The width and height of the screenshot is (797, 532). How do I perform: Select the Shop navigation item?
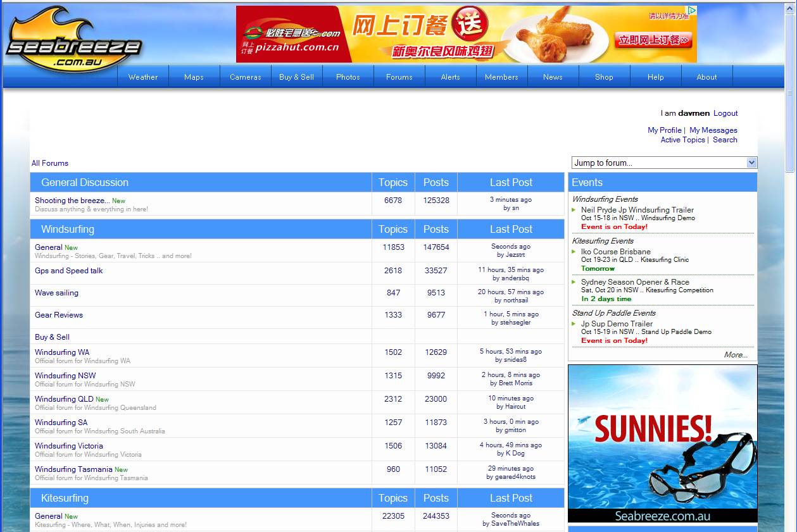[x=604, y=77]
